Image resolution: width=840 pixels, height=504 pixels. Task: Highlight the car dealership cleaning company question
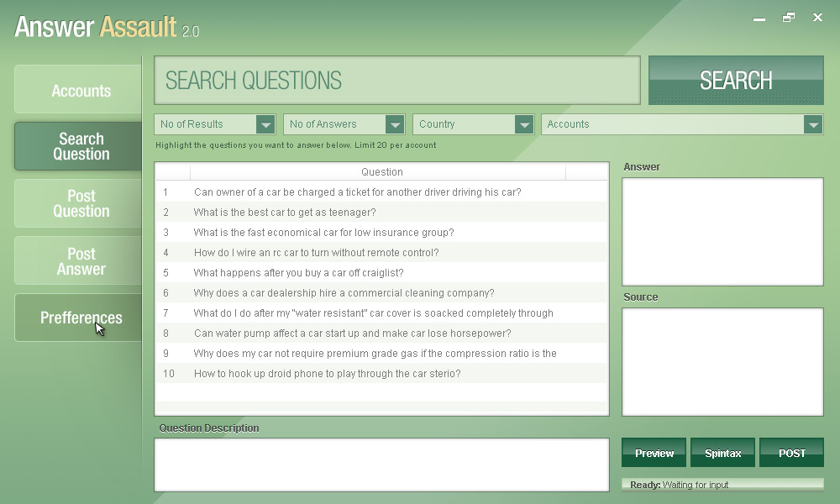pos(381,293)
